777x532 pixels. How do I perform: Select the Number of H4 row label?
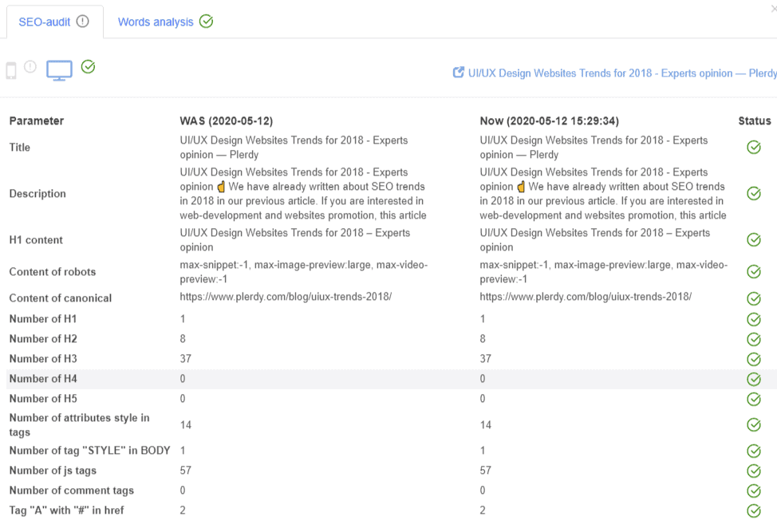tap(43, 379)
